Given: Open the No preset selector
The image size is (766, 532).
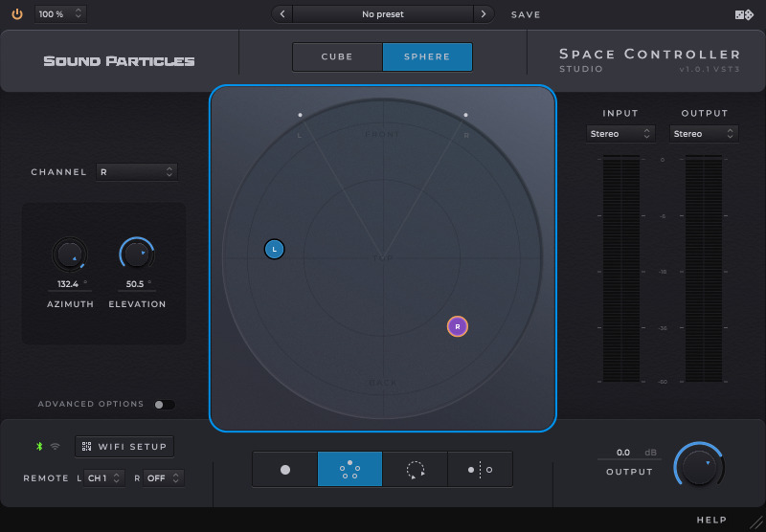Looking at the screenshot, I should point(382,14).
